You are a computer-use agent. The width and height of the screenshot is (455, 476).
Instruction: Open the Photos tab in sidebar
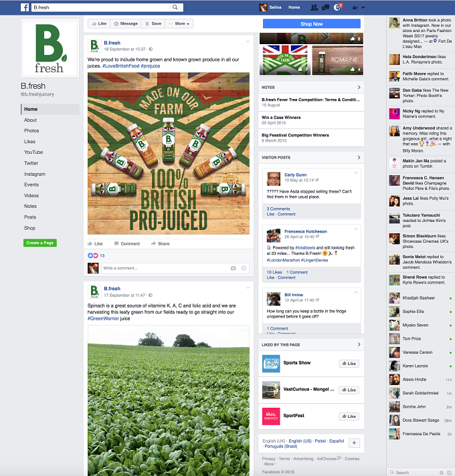[31, 130]
